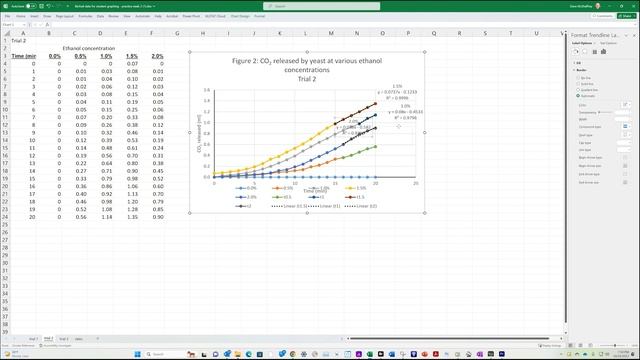Select the Gradient line radio option
640x360 pixels.
tap(578, 90)
